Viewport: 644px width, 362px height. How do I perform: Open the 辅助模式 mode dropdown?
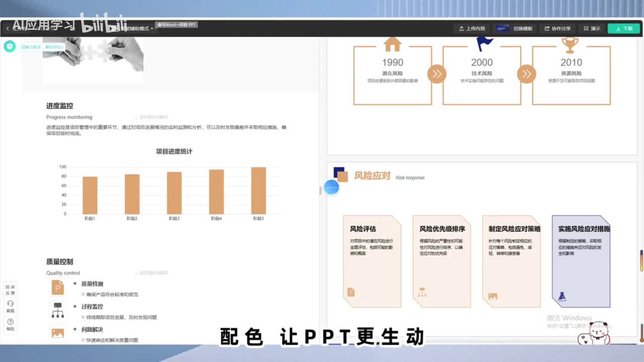pyautogui.click(x=140, y=29)
